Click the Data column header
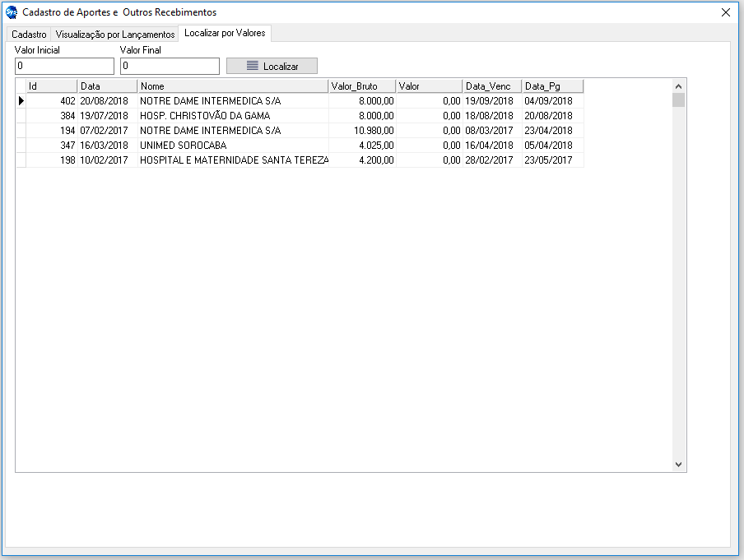This screenshot has height=560, width=744. click(x=107, y=86)
